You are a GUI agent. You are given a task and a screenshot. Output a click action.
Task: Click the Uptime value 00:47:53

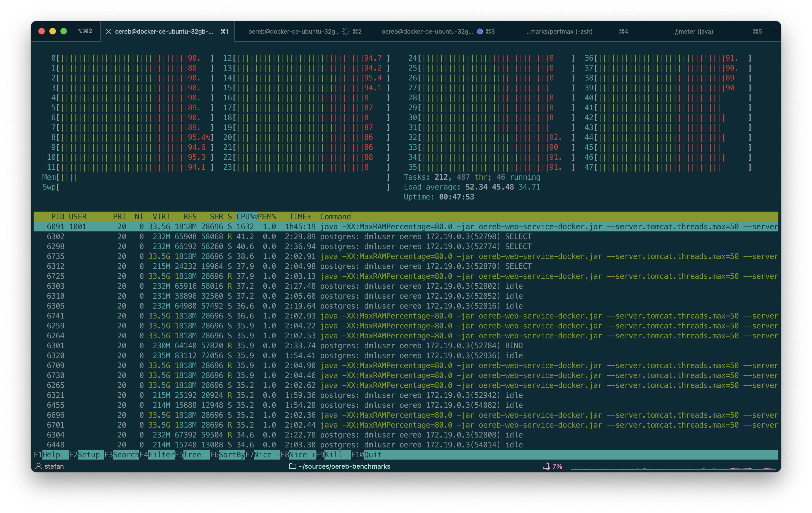point(456,197)
